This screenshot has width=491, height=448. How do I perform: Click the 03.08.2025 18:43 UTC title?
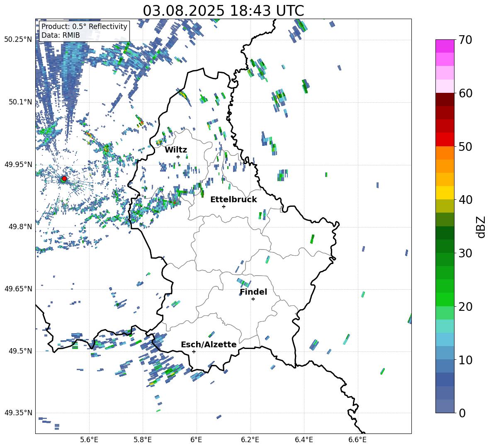[x=223, y=11]
